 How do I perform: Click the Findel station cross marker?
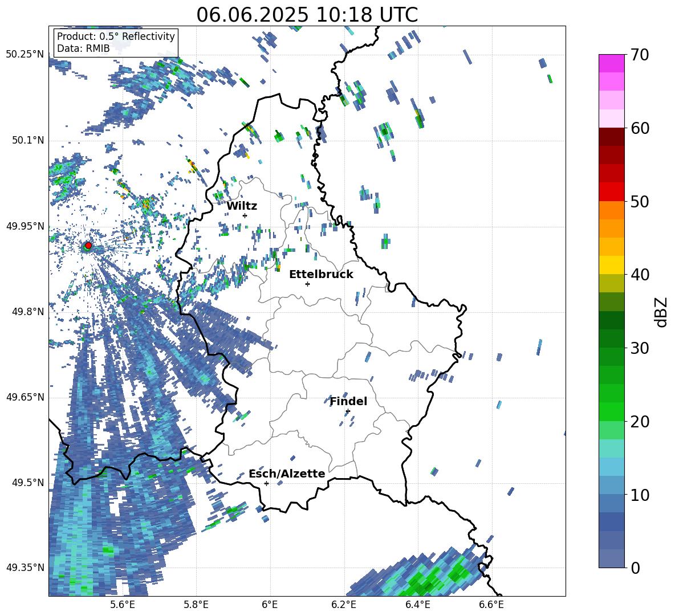(348, 411)
